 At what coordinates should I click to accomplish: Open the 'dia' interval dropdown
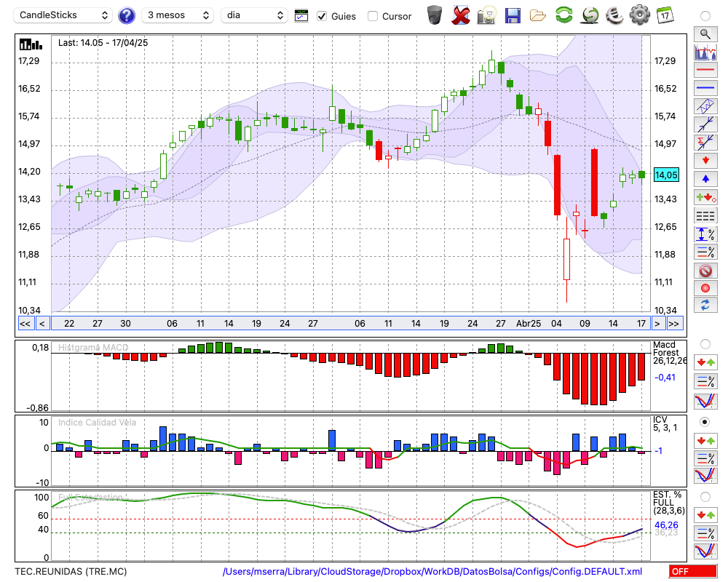point(254,15)
